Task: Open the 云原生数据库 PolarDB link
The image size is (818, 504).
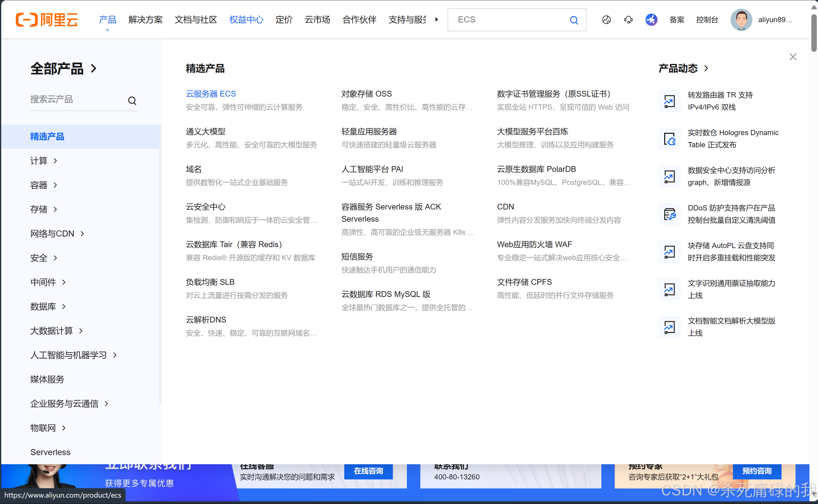Action: [536, 169]
